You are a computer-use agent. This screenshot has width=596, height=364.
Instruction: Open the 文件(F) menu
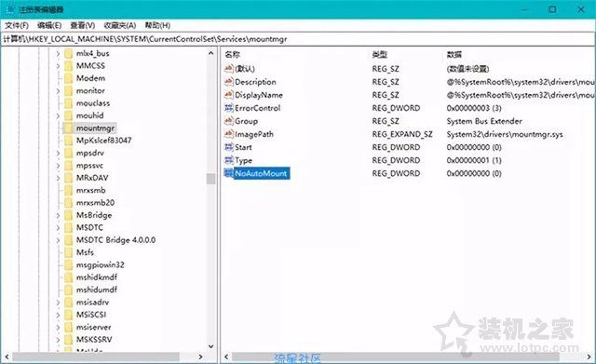pos(17,25)
